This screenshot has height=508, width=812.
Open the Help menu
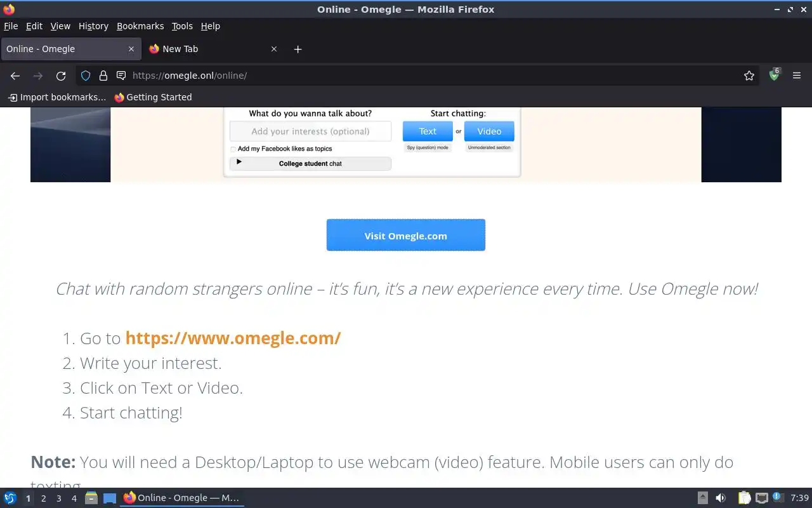[x=211, y=26]
